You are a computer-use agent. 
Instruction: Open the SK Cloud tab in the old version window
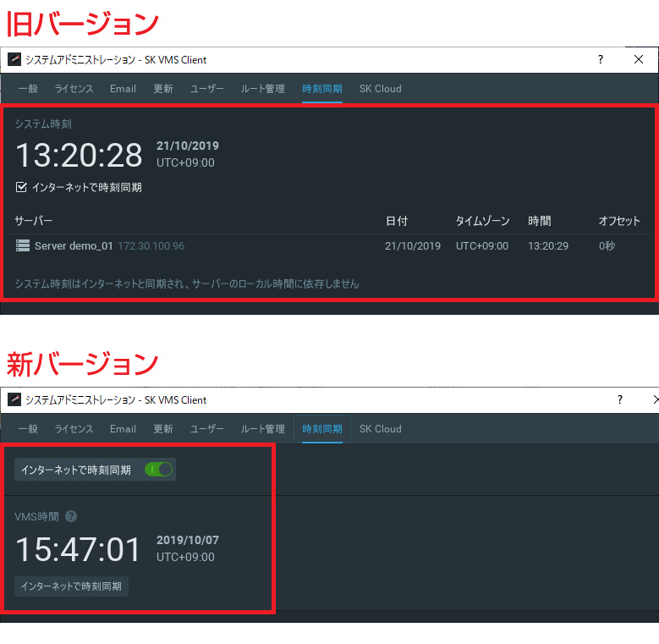(x=381, y=89)
